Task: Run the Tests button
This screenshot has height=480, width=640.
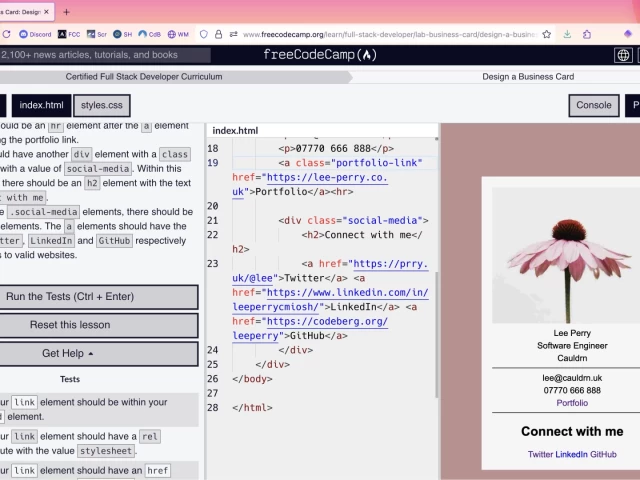Action: tap(98, 297)
